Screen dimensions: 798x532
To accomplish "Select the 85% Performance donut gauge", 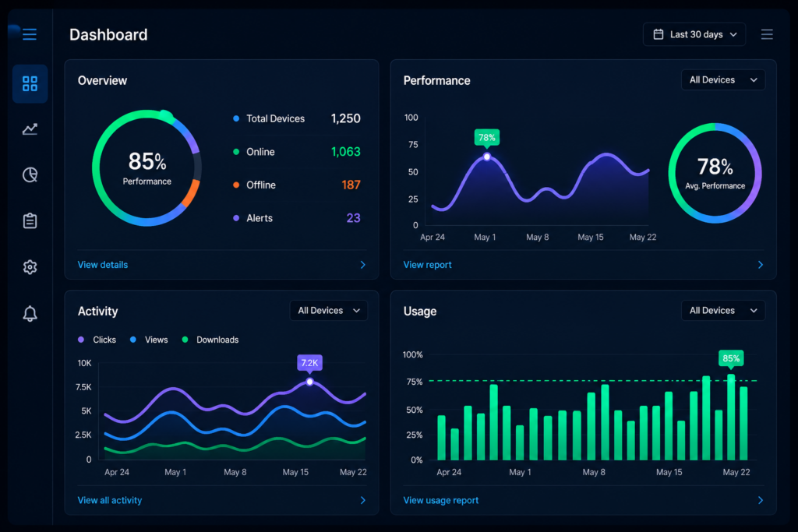I will click(147, 167).
